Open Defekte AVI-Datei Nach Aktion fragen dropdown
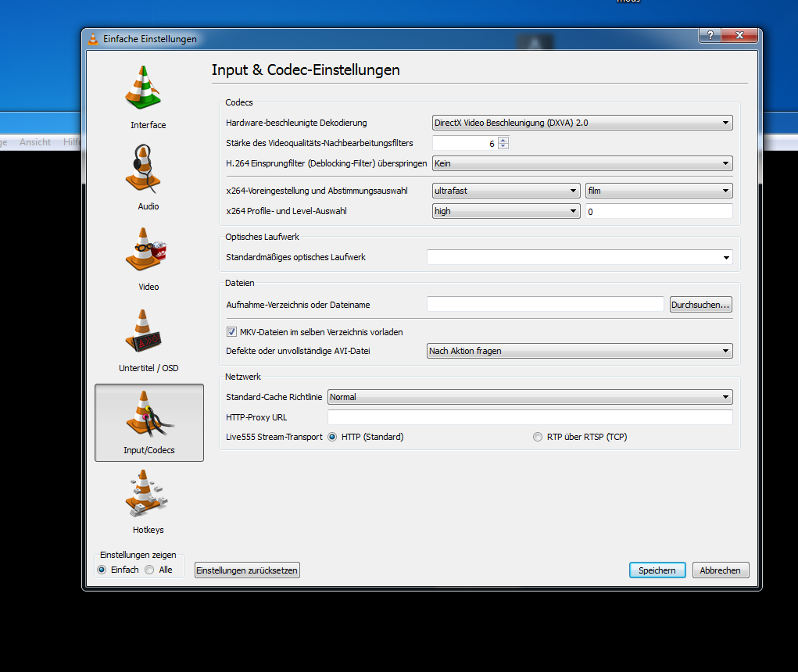The height and width of the screenshot is (672, 798). pyautogui.click(x=580, y=351)
